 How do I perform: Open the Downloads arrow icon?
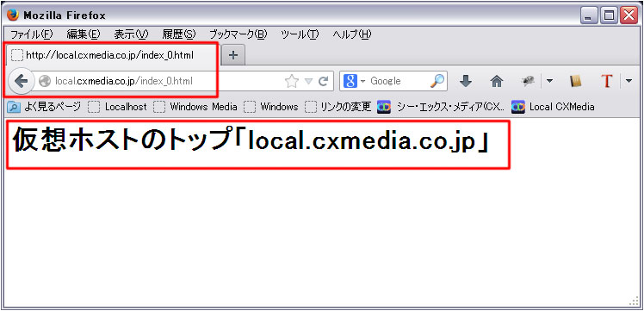click(465, 81)
